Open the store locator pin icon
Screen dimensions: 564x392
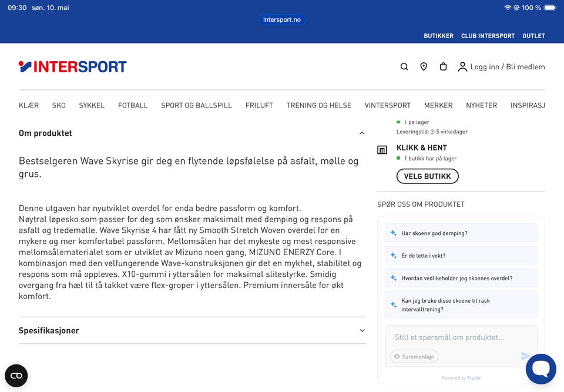pyautogui.click(x=424, y=66)
